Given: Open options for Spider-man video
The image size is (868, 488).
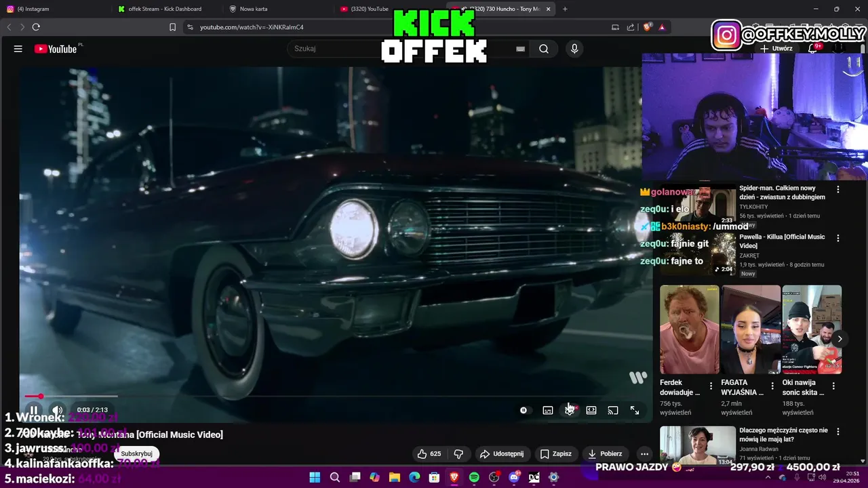Looking at the screenshot, I should click(x=838, y=190).
